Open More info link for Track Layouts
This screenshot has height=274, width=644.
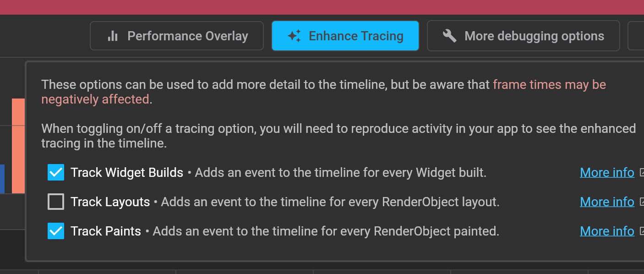click(607, 202)
